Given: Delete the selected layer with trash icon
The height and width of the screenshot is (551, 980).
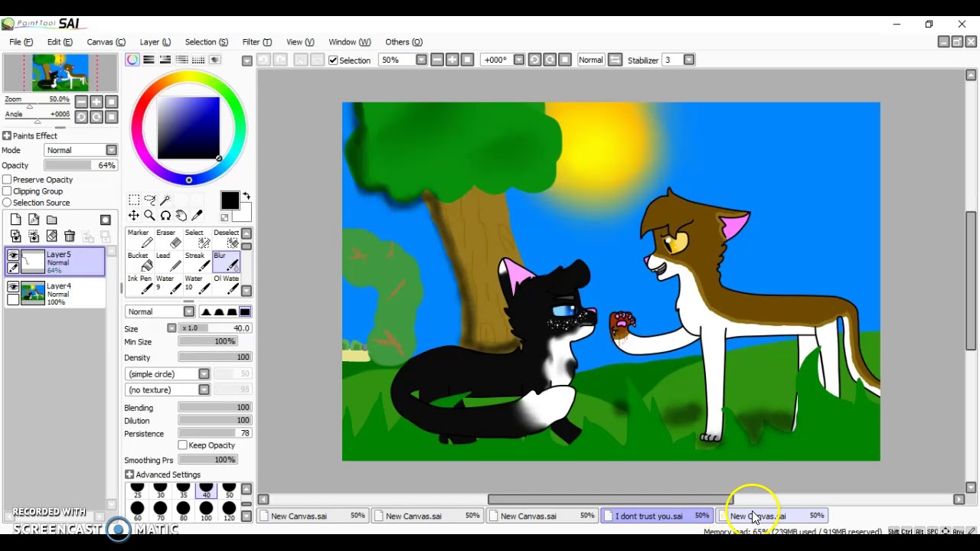Looking at the screenshot, I should click(70, 236).
